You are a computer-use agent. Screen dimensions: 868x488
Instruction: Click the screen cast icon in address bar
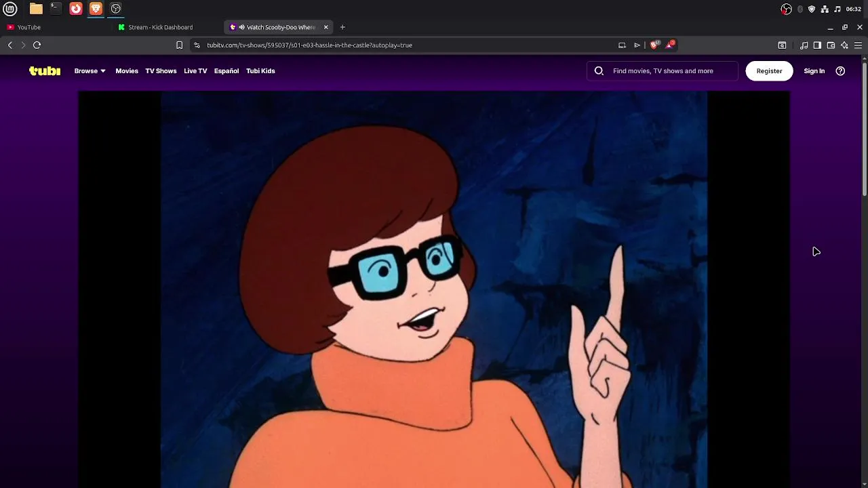(x=622, y=45)
